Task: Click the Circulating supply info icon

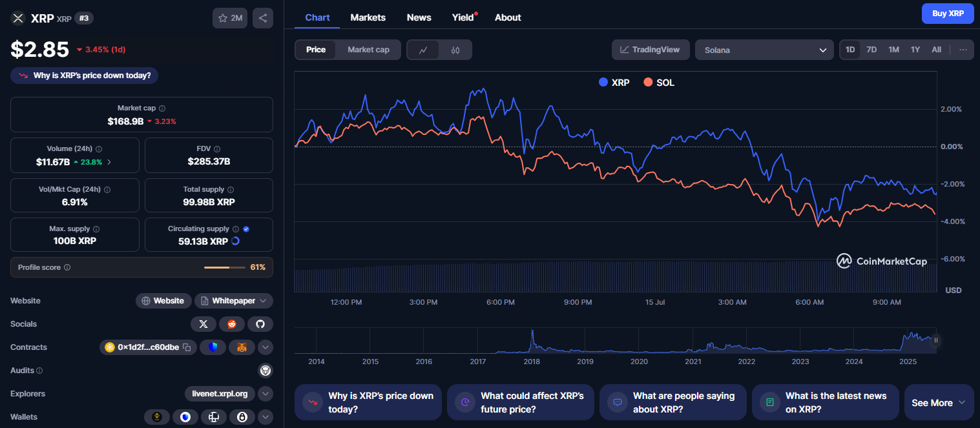Action: [x=236, y=229]
